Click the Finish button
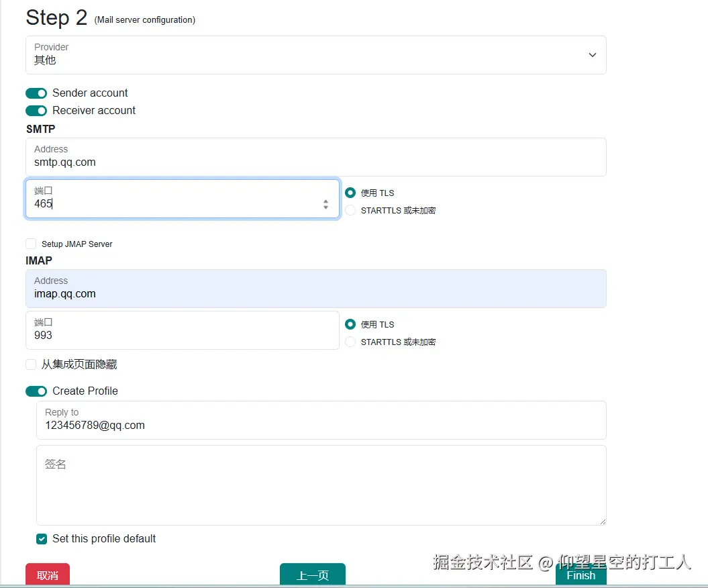This screenshot has height=588, width=708. pyautogui.click(x=580, y=575)
